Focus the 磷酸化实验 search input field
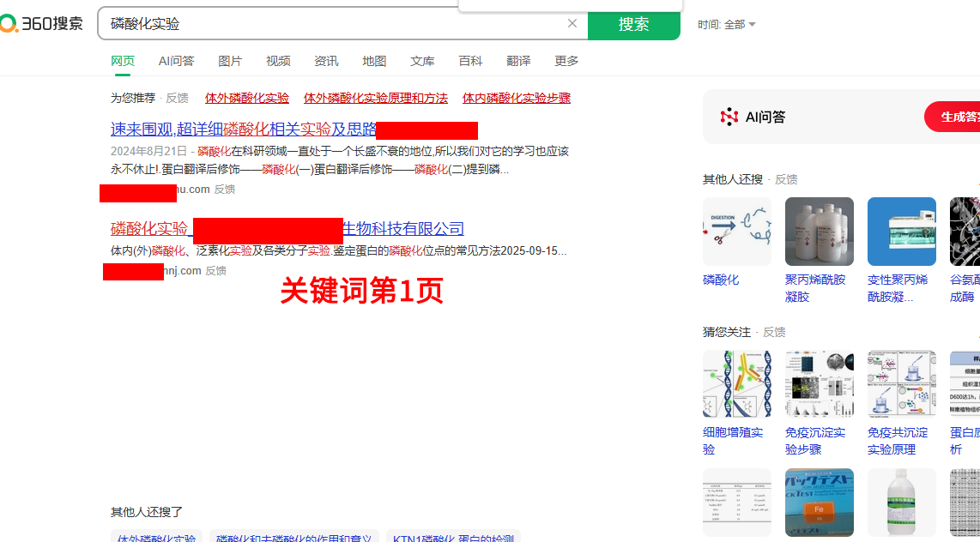Viewport: 980px width, 542px height. [335, 24]
